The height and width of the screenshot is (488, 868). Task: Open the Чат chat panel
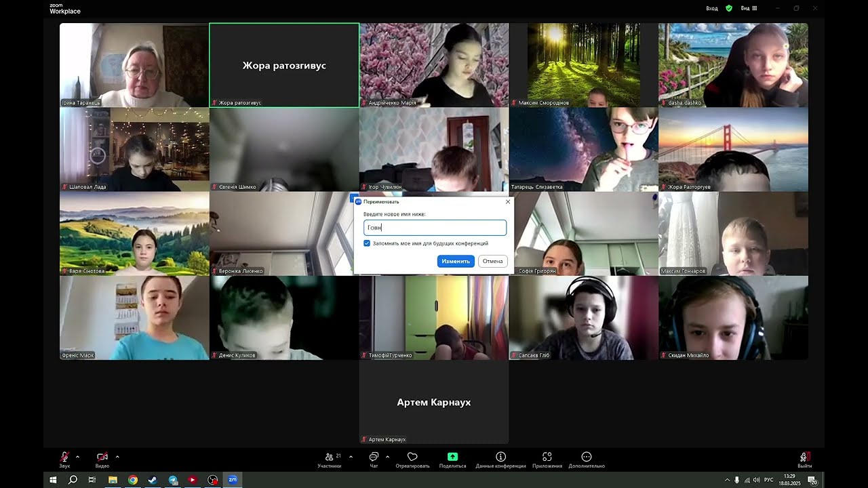click(x=374, y=460)
